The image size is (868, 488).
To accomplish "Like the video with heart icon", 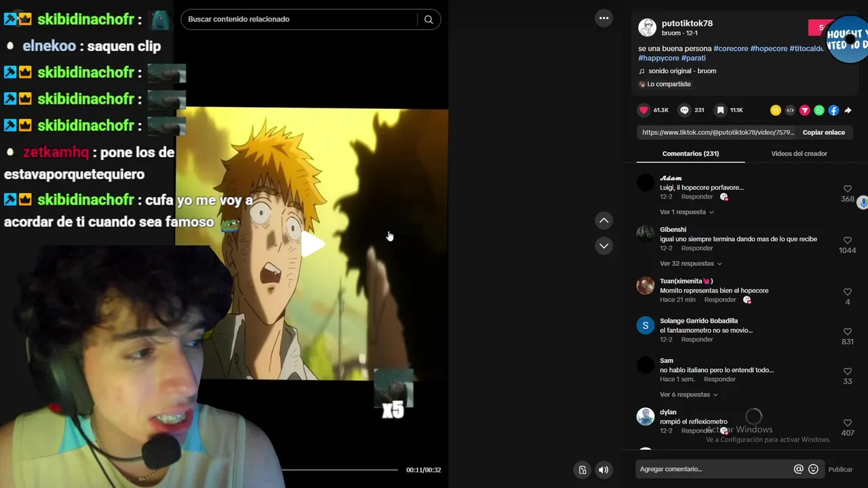I will click(x=644, y=110).
